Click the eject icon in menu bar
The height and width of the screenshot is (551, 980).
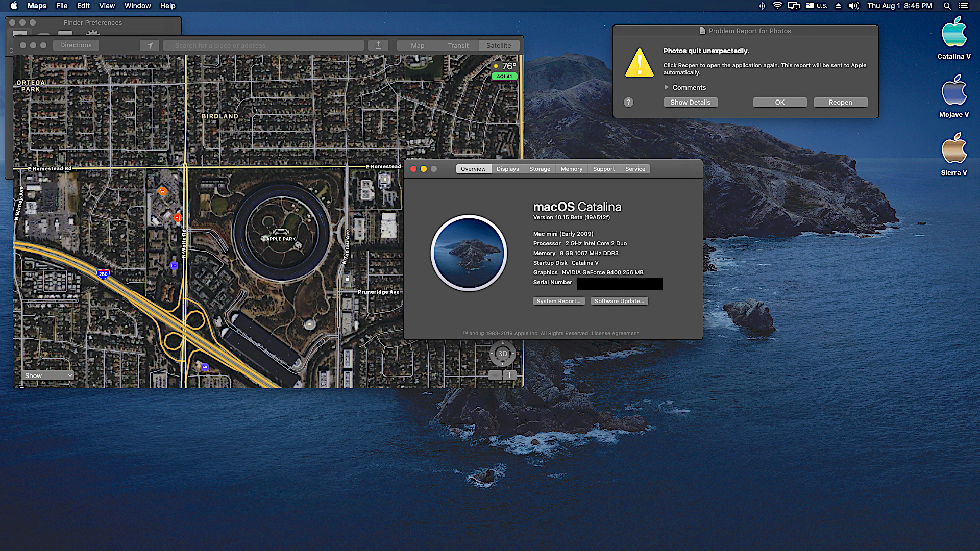(x=838, y=6)
